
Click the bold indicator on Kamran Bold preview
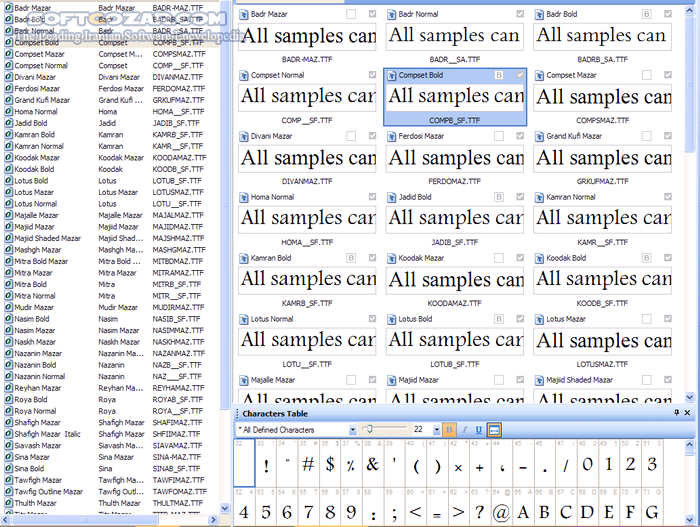[x=351, y=258]
